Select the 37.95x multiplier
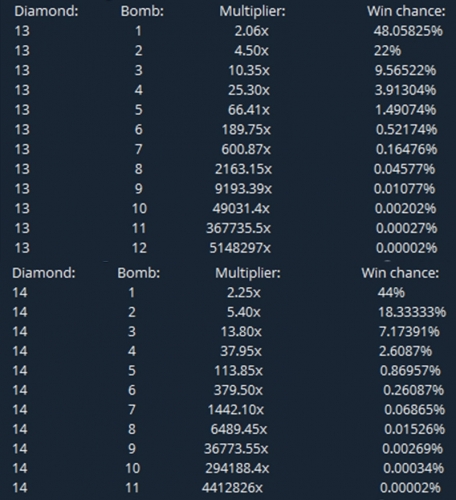 [241, 351]
